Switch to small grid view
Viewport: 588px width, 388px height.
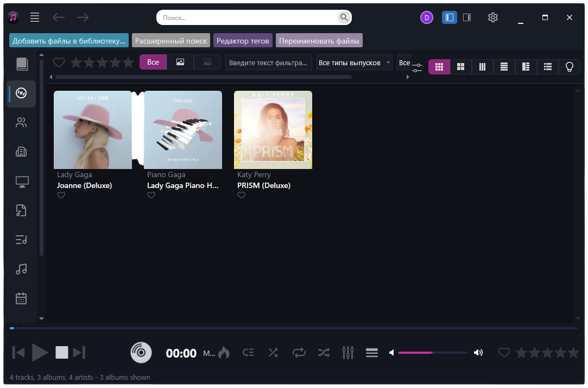[439, 67]
